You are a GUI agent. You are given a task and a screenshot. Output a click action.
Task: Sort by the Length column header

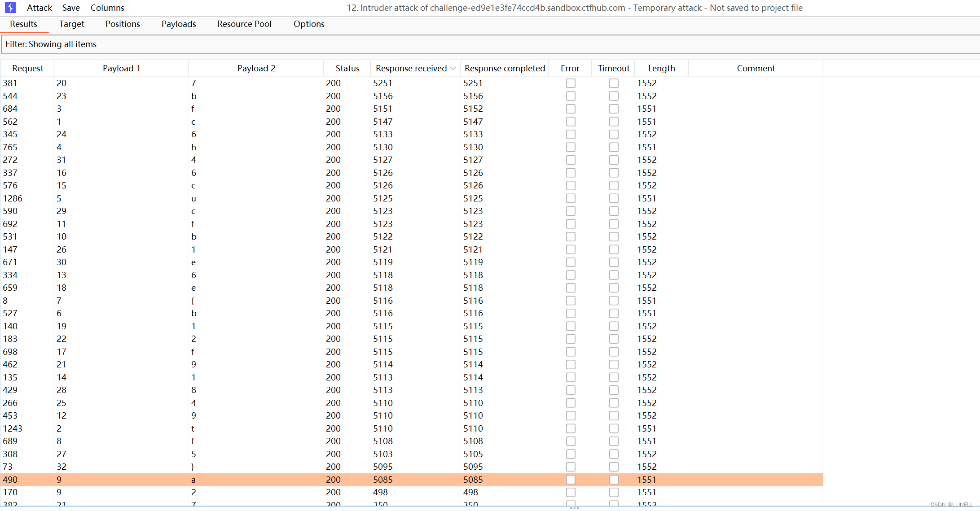tap(661, 68)
